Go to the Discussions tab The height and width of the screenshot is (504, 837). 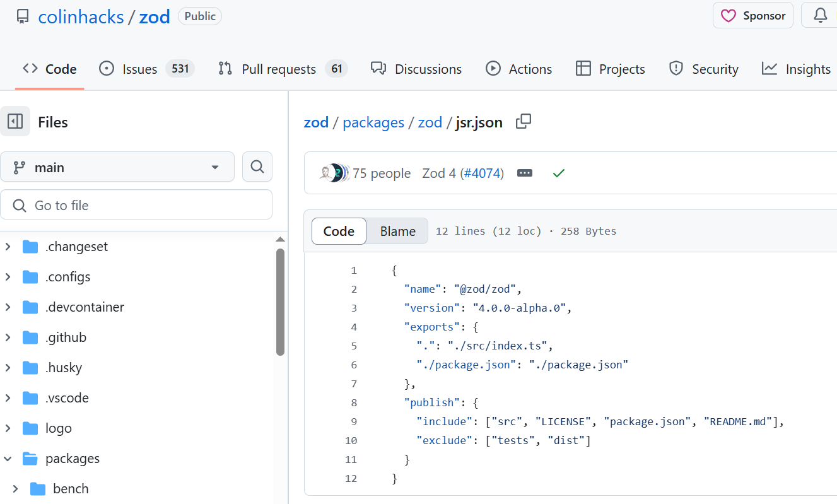[x=416, y=69]
